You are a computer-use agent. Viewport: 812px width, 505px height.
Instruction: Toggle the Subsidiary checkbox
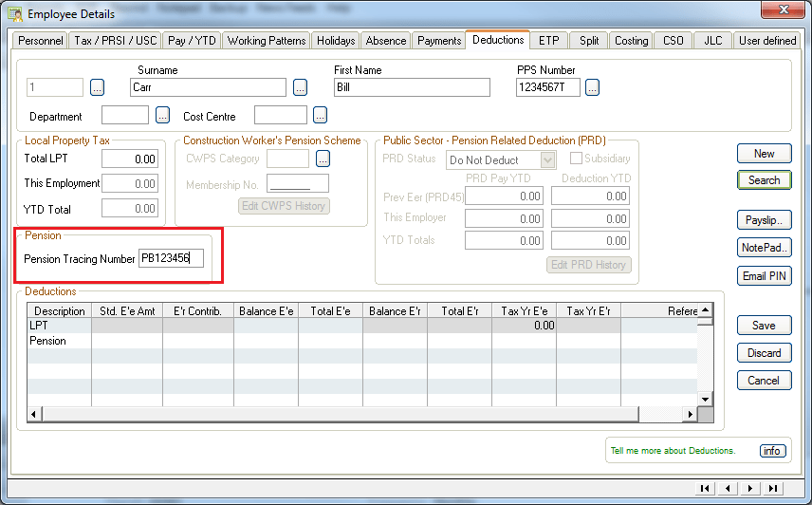[x=576, y=158]
